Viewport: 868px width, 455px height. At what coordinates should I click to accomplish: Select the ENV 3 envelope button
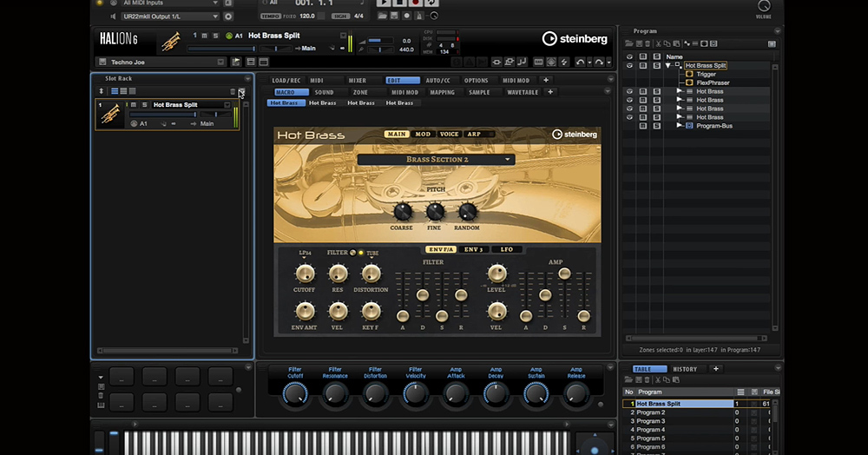point(472,249)
